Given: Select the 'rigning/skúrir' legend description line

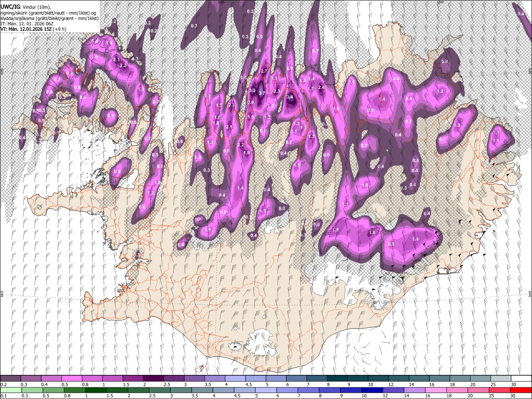Looking at the screenshot, I should pyautogui.click(x=48, y=13).
